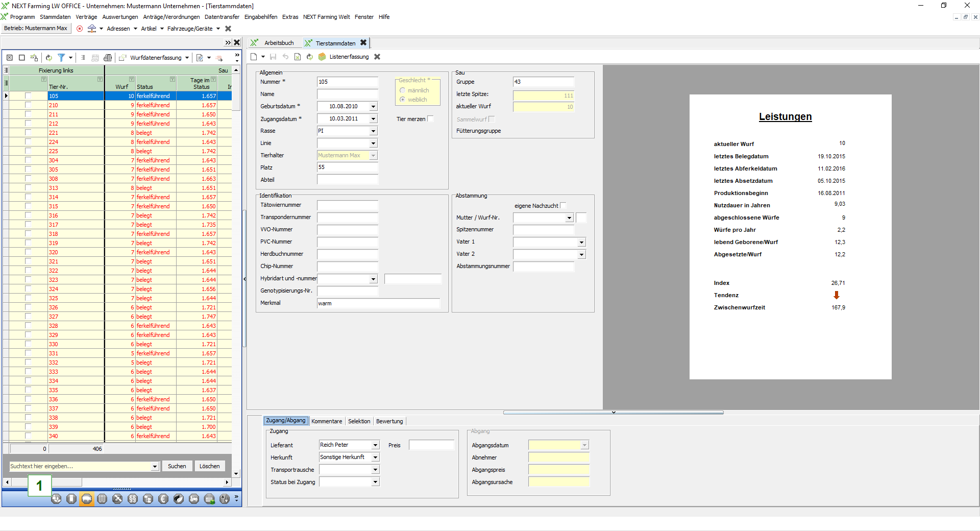Open the Vater 1 dropdown
The width and height of the screenshot is (980, 531).
coord(581,243)
